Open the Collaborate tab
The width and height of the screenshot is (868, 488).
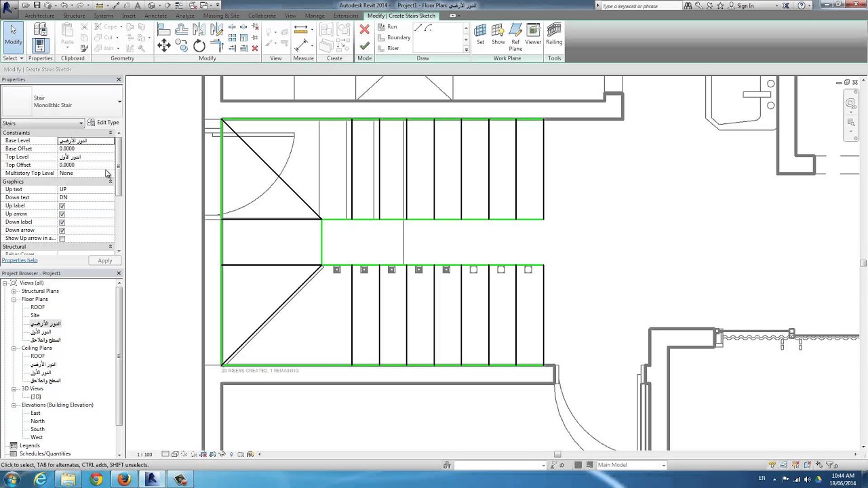tap(262, 16)
